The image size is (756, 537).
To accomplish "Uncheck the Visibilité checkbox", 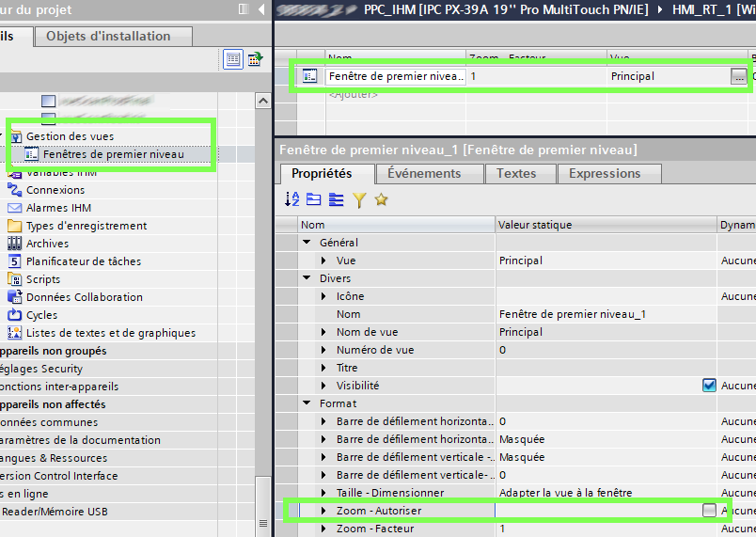I will coord(709,386).
